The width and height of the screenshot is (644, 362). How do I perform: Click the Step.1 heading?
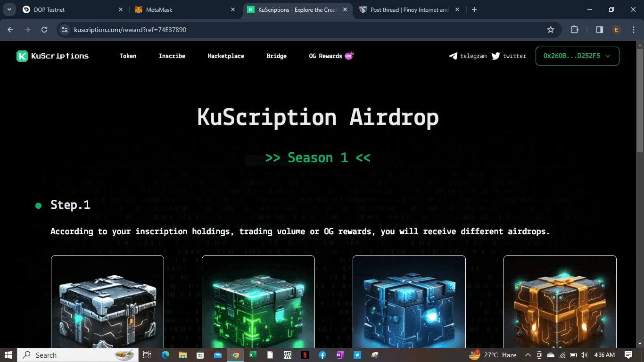70,205
